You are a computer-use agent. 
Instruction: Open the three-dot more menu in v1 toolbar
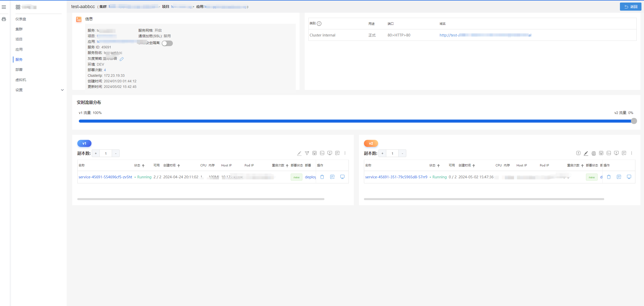pyautogui.click(x=345, y=153)
